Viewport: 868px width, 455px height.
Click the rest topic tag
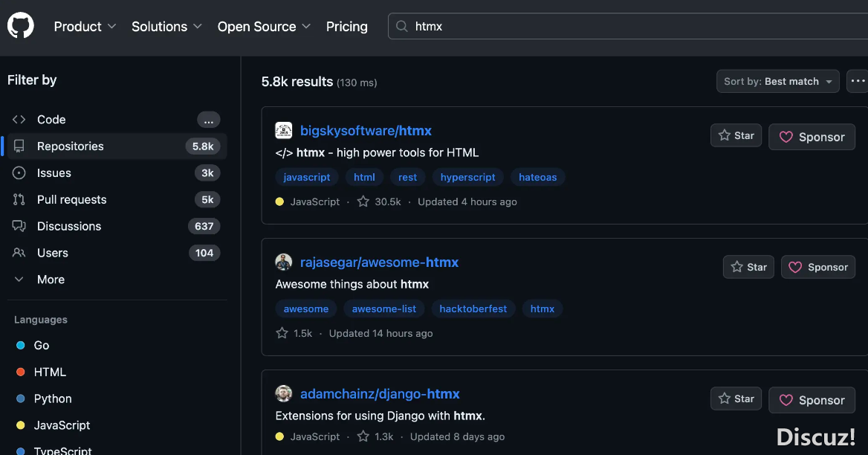point(407,177)
